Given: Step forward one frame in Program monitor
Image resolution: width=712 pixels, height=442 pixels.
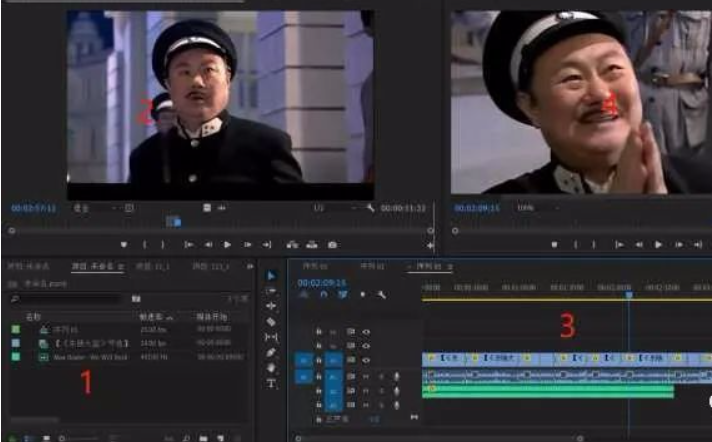Looking at the screenshot, I should (x=678, y=245).
